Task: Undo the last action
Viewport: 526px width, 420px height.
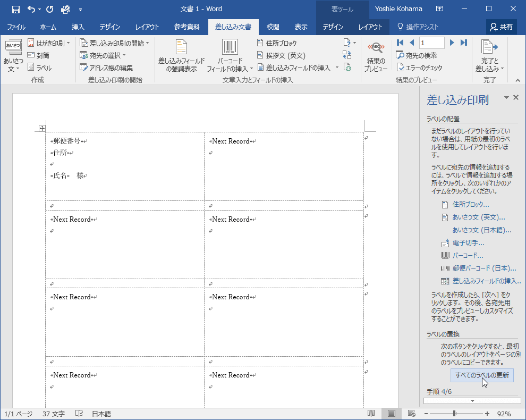Action: [x=31, y=10]
